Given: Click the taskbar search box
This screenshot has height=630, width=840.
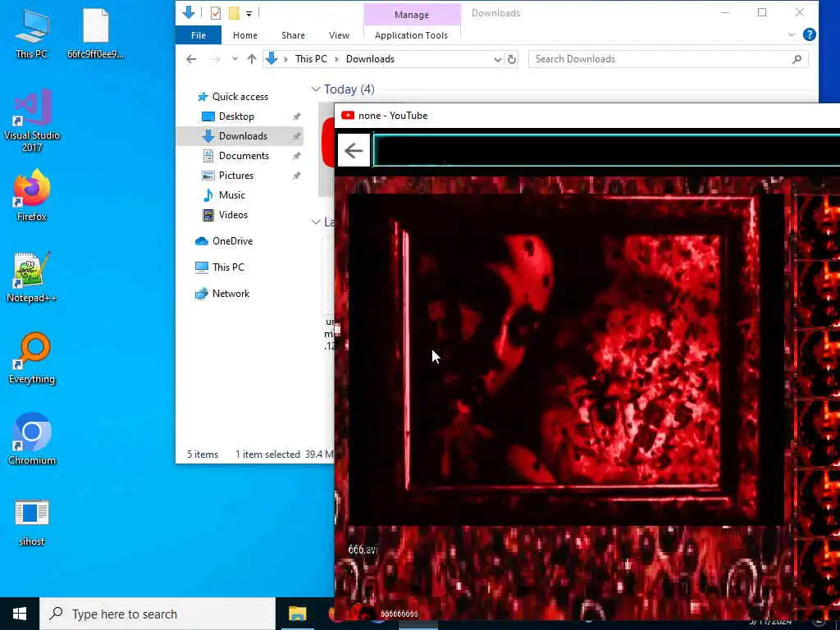Looking at the screenshot, I should (157, 614).
